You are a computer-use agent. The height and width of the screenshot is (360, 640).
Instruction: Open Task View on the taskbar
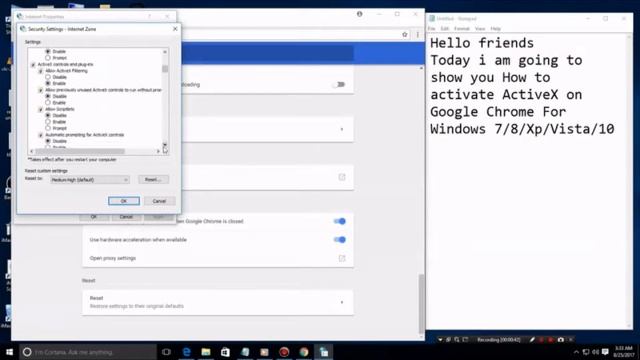point(166,352)
